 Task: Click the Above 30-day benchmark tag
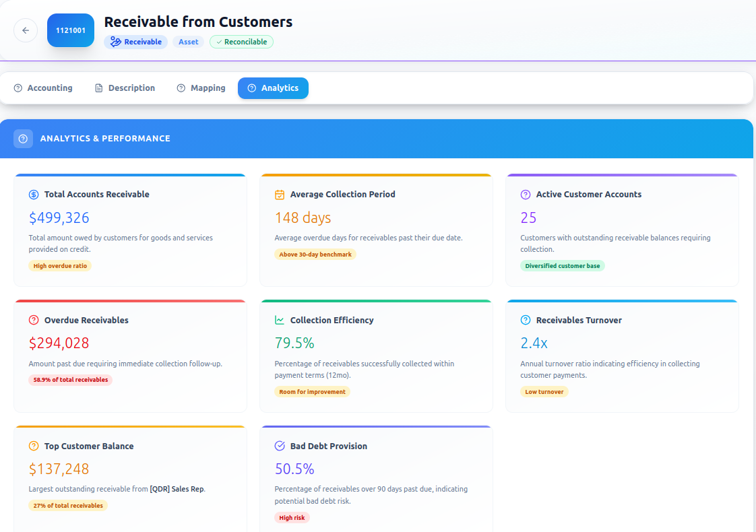click(315, 255)
